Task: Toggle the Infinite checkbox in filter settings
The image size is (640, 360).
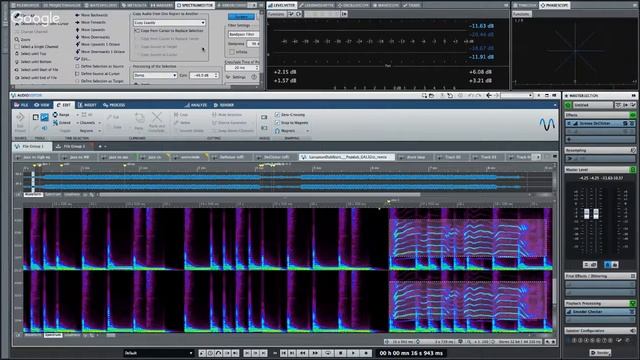Action: [232, 52]
